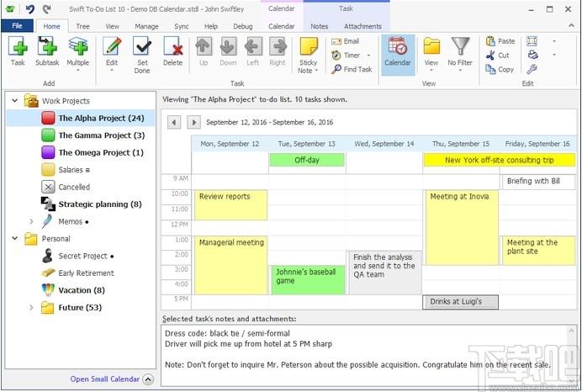Open the Multiple tasks add button
Screen dimensions: 582x392
tap(78, 54)
